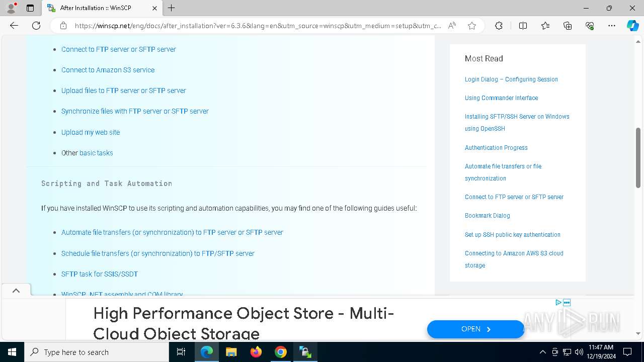This screenshot has width=644, height=362.
Task: Open the volume control tray icon
Action: [579, 352]
